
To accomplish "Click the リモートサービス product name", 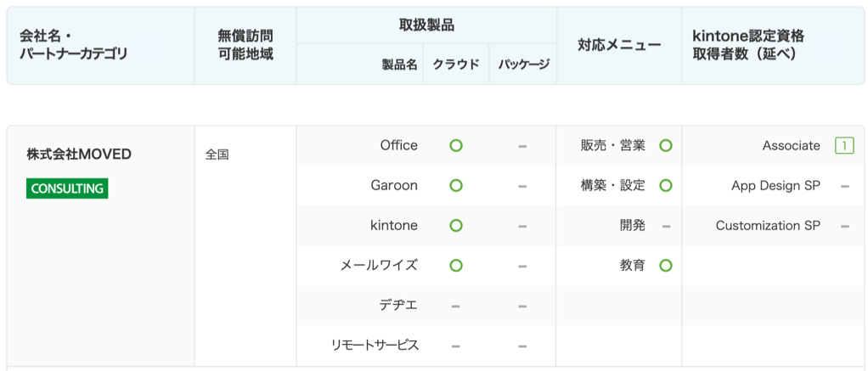I will tap(375, 346).
